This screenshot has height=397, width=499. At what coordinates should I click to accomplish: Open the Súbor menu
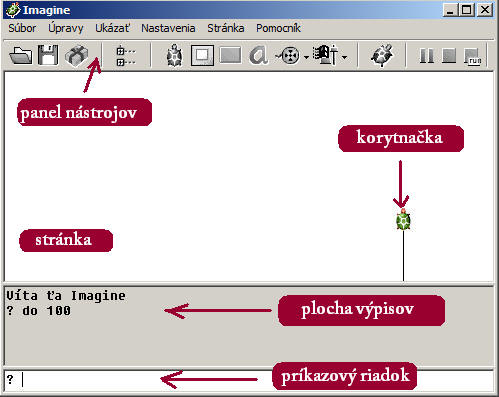[22, 28]
